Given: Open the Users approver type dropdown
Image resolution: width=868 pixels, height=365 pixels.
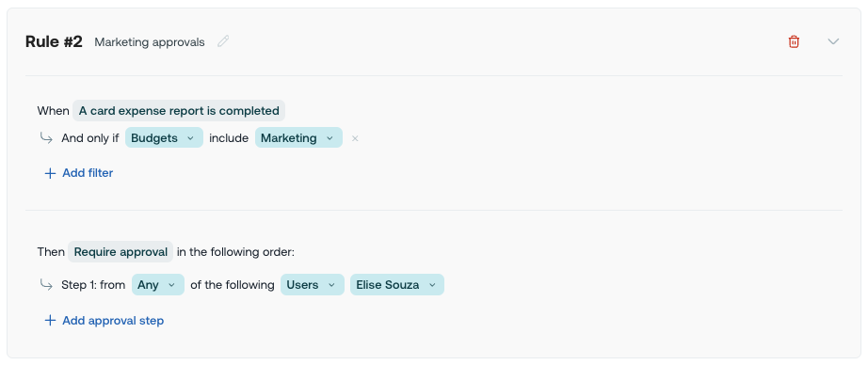Looking at the screenshot, I should tap(313, 285).
